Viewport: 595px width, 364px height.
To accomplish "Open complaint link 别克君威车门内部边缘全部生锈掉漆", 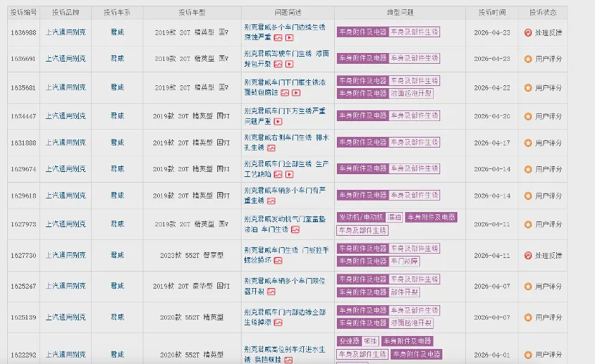I will click(285, 317).
